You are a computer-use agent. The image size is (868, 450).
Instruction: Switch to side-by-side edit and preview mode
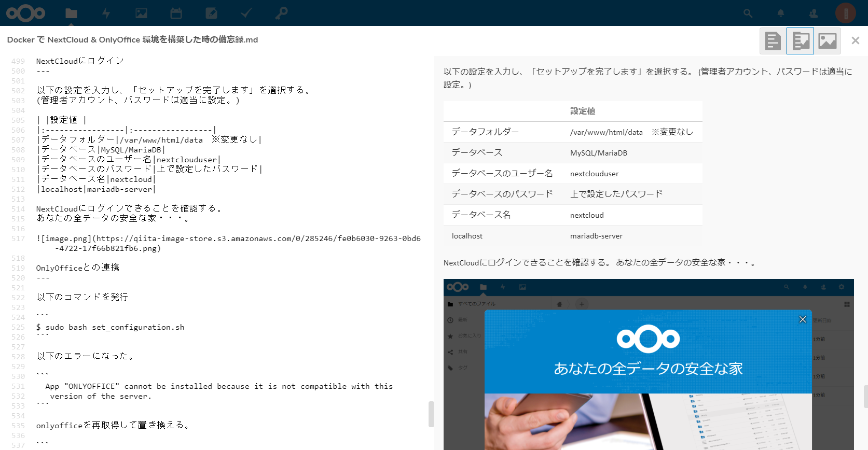click(x=801, y=41)
